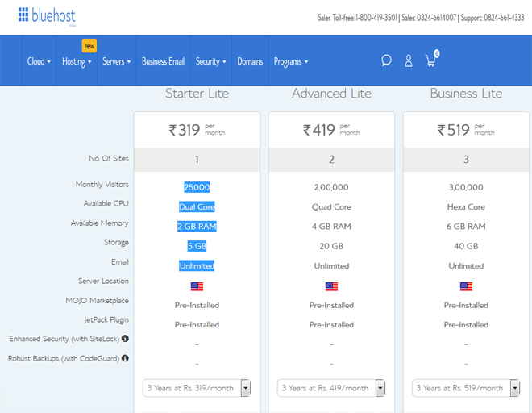This screenshot has height=413, width=532.
Task: Click highlighted Dual Core value
Action: tap(197, 206)
